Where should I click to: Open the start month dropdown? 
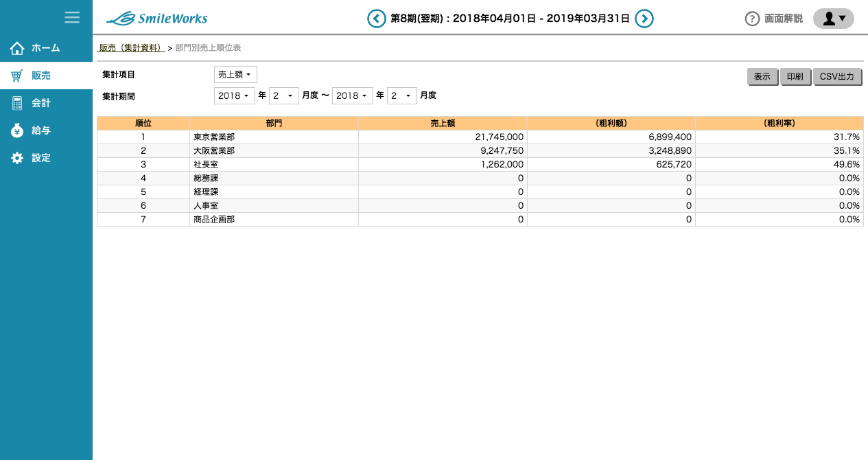click(x=284, y=95)
